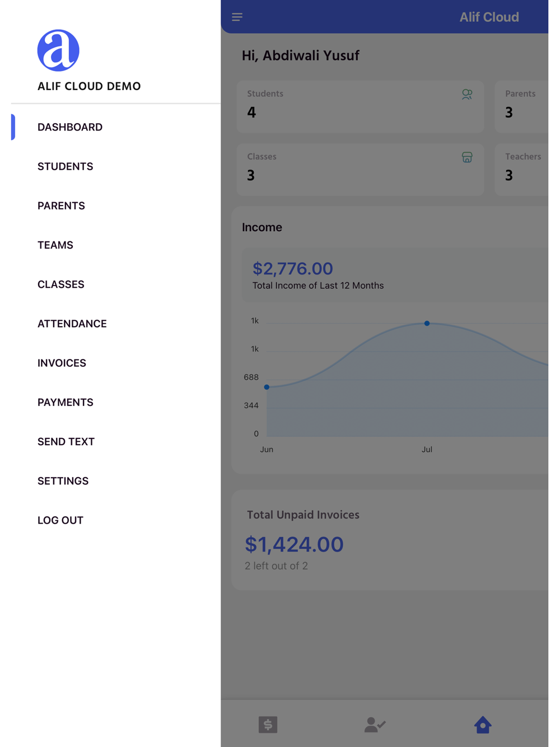Screen dimensions: 560x747
Task: Tap 'Total Income of Last 12 Months'
Action: coord(318,286)
